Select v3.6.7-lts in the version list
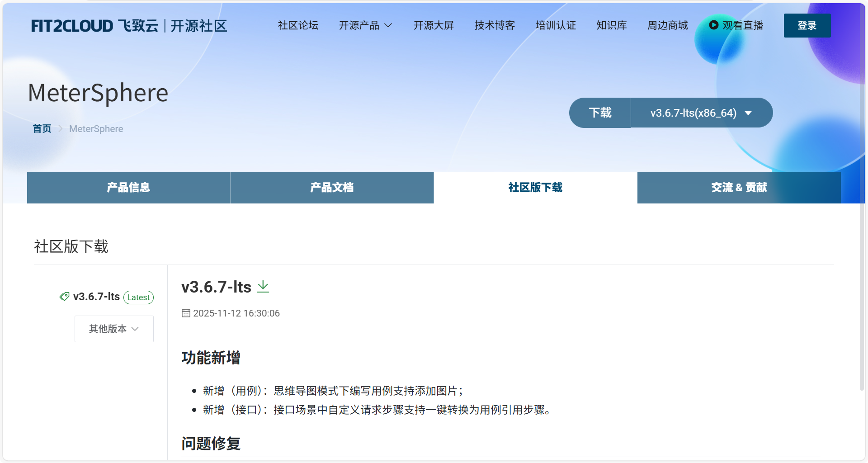 [x=96, y=297]
